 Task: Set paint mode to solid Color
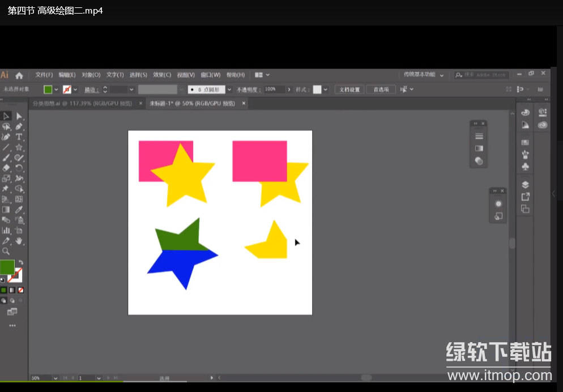3,290
